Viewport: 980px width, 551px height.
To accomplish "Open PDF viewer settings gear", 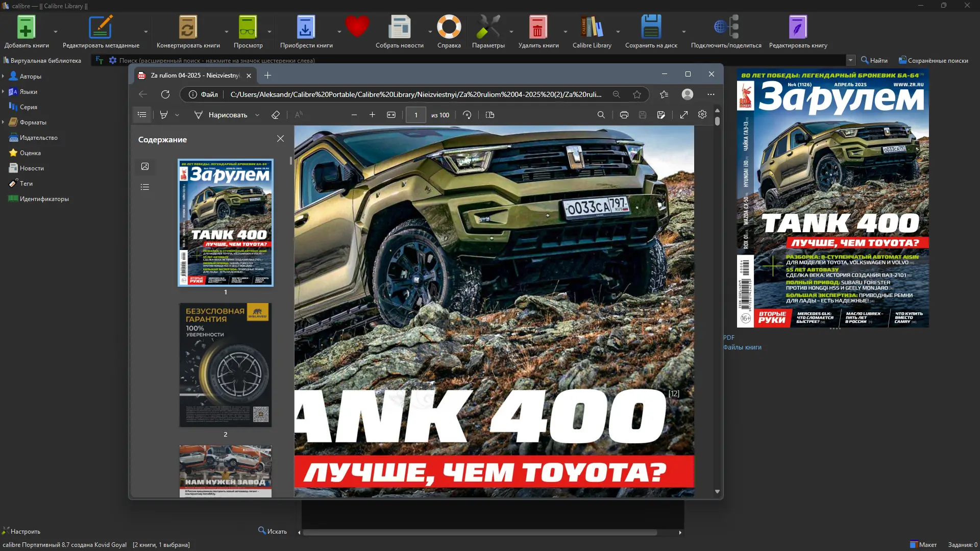I will (702, 114).
